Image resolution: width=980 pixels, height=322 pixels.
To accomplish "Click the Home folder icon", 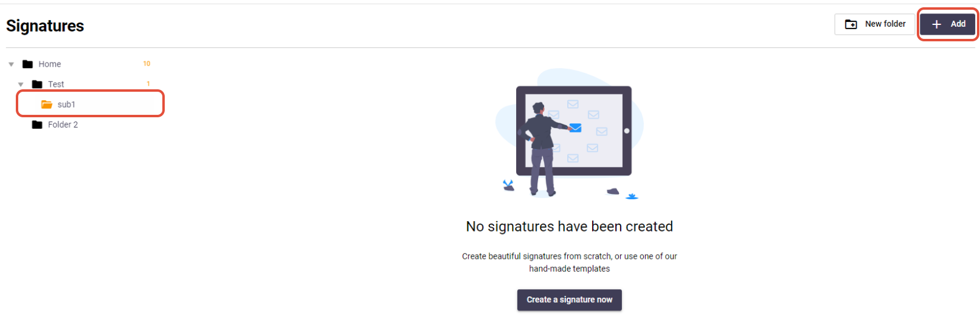I will coord(27,64).
